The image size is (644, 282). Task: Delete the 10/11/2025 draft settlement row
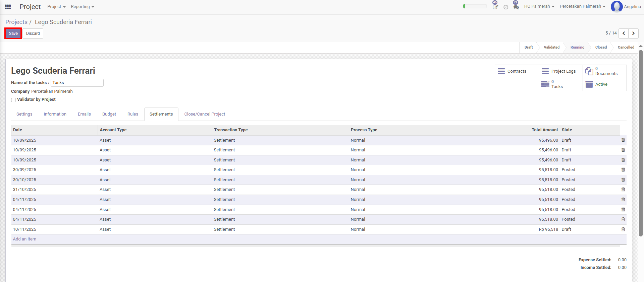coord(623,229)
